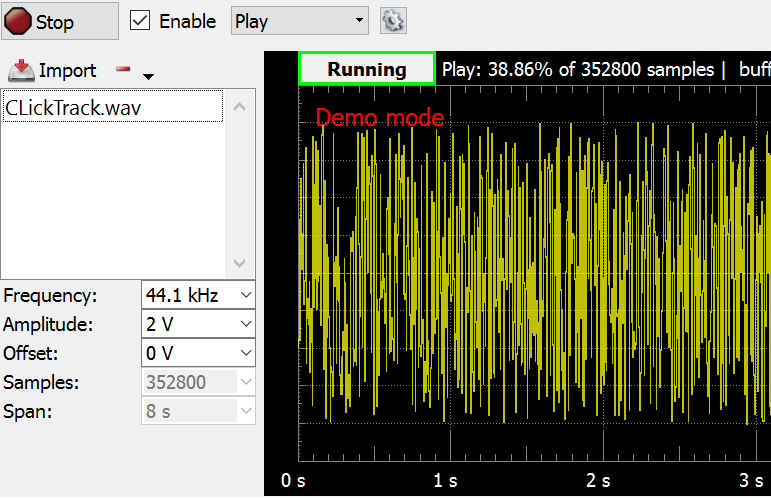The height and width of the screenshot is (499, 771).
Task: Click the Play progress status text
Action: 583,70
